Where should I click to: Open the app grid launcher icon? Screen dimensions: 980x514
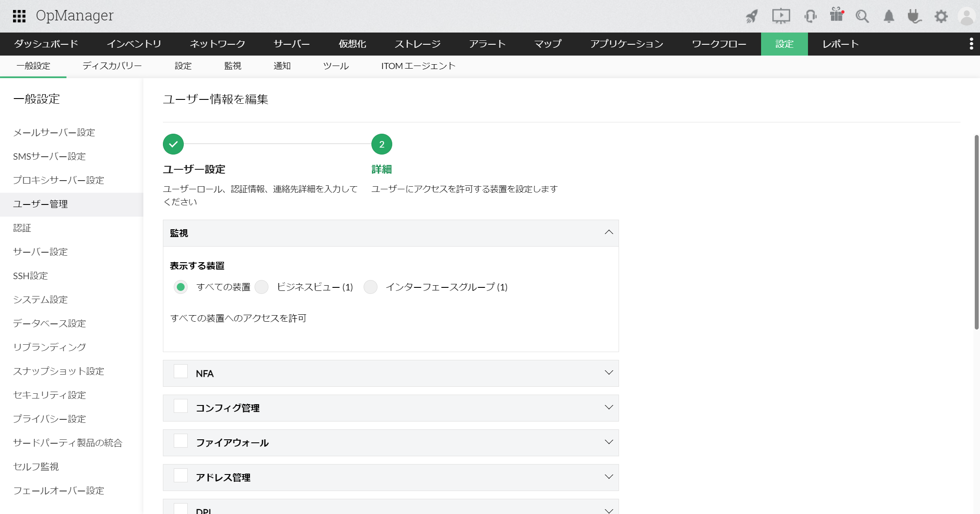19,16
